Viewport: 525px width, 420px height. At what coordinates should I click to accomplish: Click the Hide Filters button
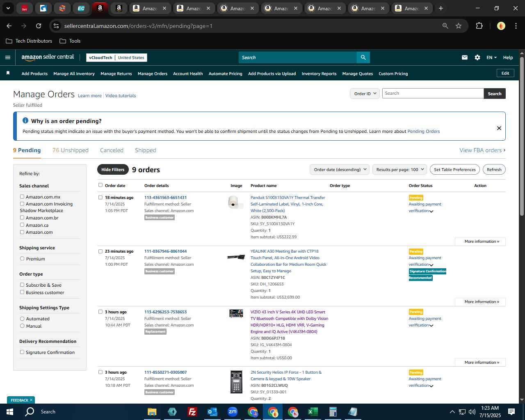coord(113,169)
